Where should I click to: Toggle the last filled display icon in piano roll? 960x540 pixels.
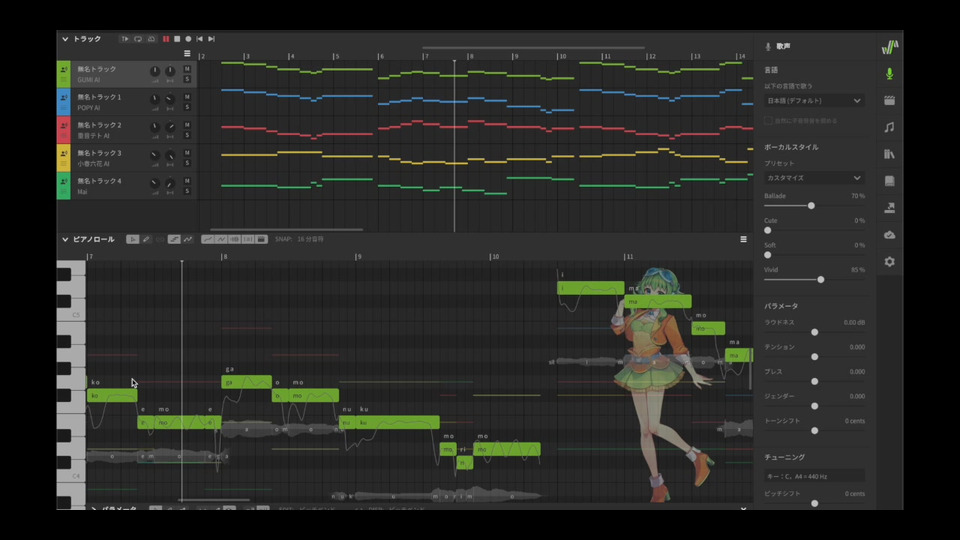tap(261, 239)
